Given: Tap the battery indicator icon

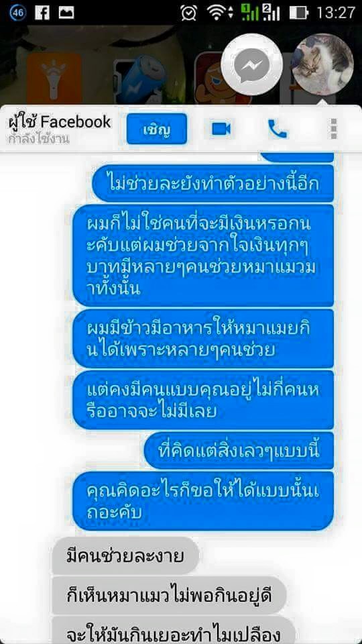Looking at the screenshot, I should 299,13.
